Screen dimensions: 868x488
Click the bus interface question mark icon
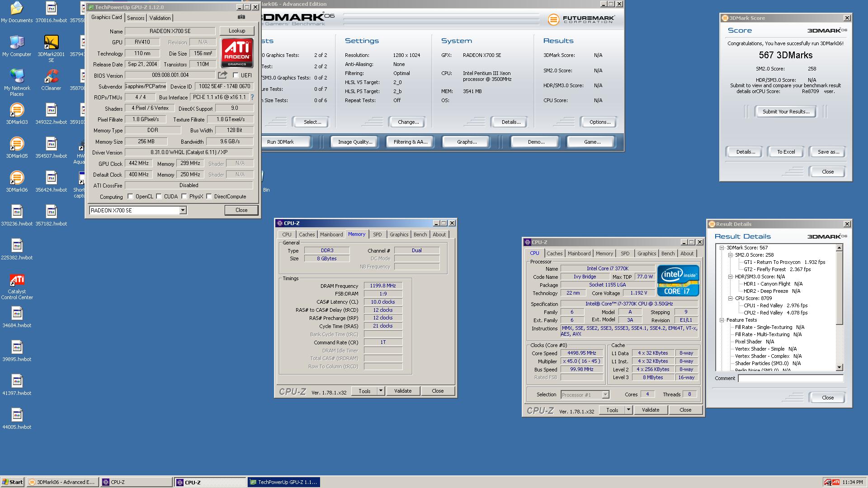tap(252, 97)
